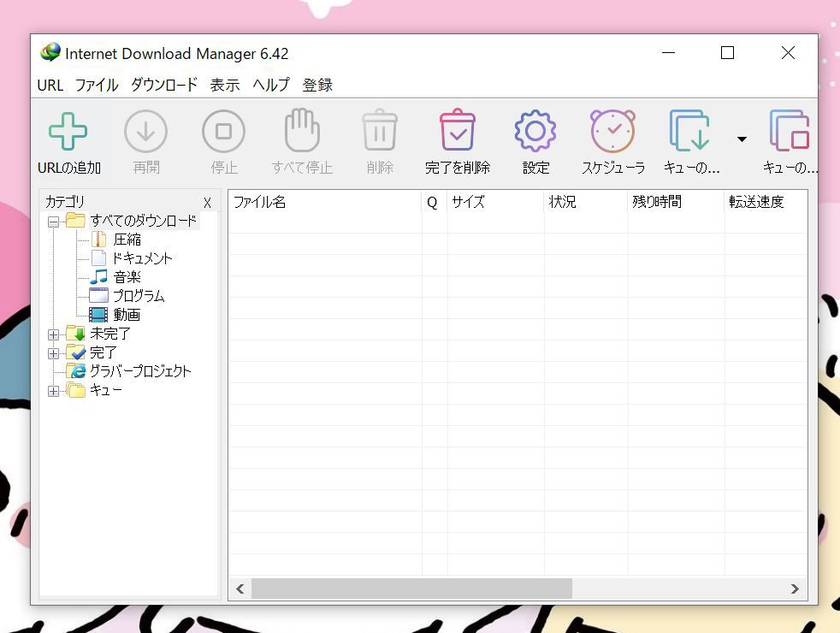840x633 pixels.
Task: Close the カテゴリ panel with X
Action: click(x=207, y=203)
